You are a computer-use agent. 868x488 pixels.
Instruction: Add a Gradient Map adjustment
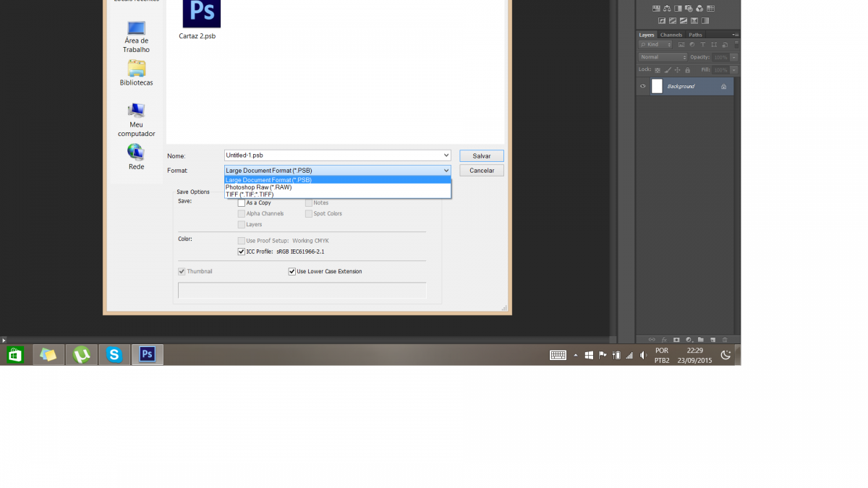[x=705, y=21]
